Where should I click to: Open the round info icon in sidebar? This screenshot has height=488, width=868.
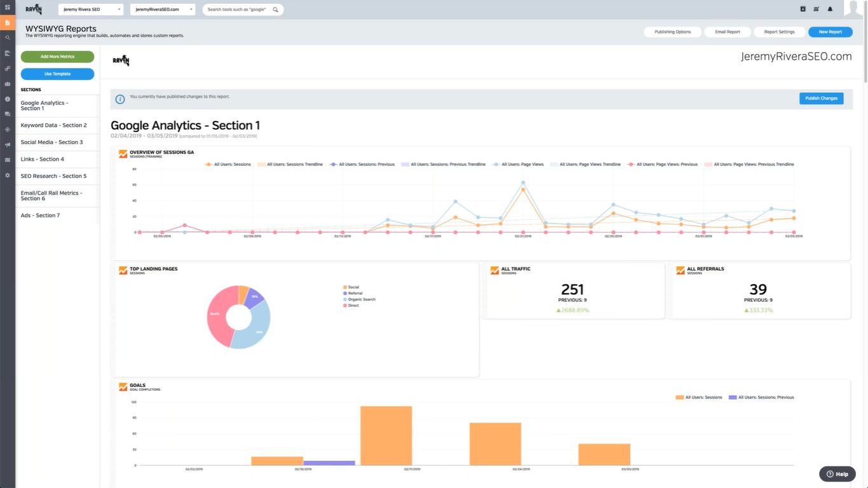click(8, 98)
